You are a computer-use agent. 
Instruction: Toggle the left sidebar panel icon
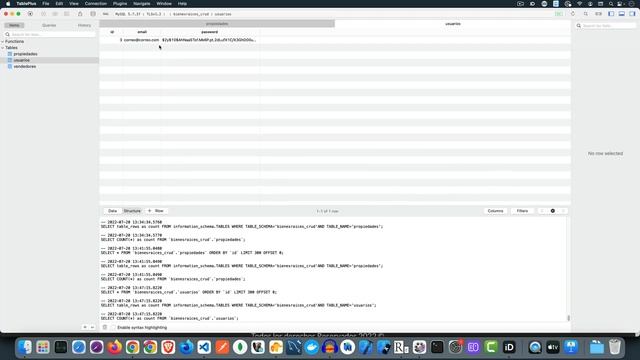(611, 14)
